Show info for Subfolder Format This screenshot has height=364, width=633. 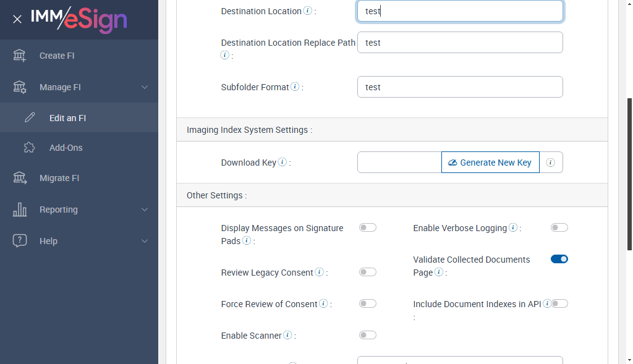pos(295,87)
